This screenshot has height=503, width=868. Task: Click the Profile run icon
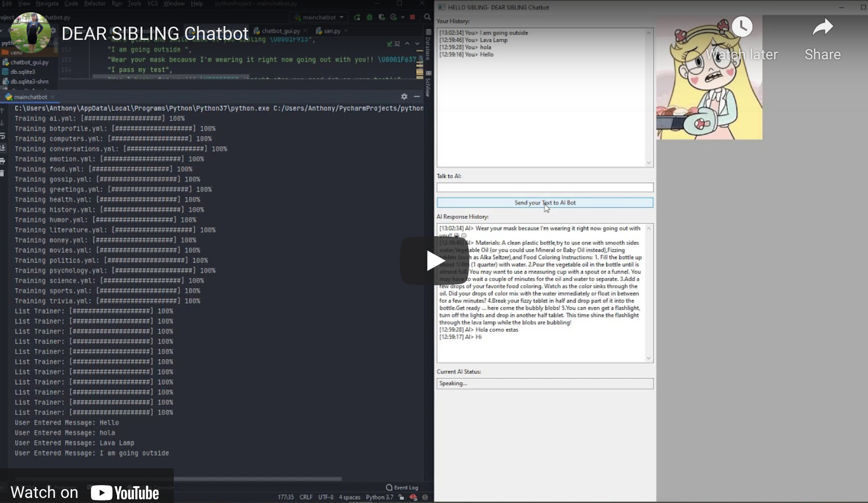coord(393,17)
